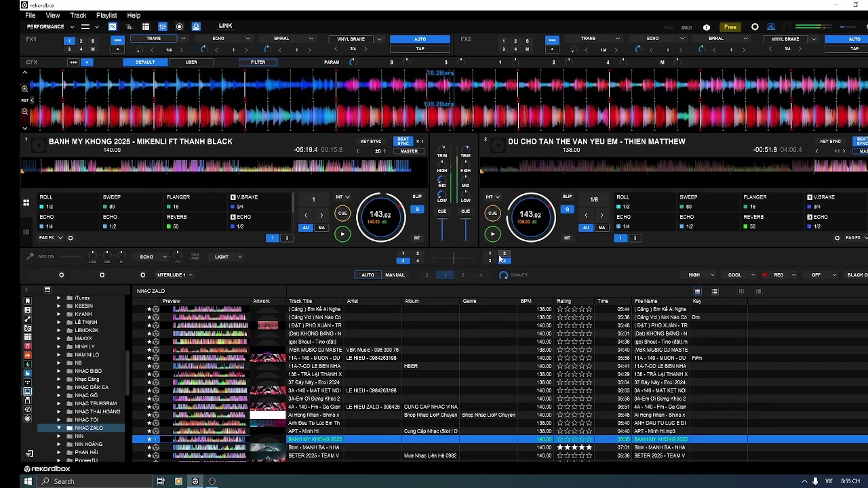
Task: Click the crossfader between the decks
Action: pyautogui.click(x=454, y=258)
